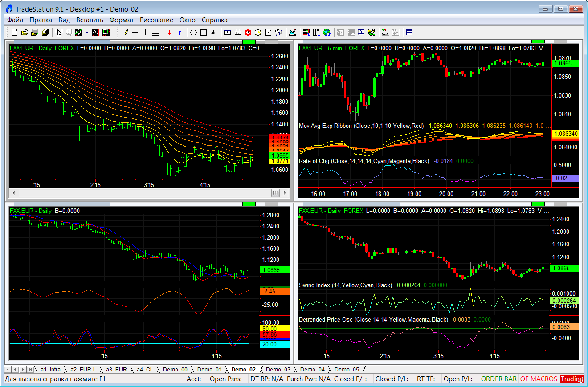588x387 pixels.
Task: Click the calendar 15 toolbar icon
Action: click(x=238, y=32)
